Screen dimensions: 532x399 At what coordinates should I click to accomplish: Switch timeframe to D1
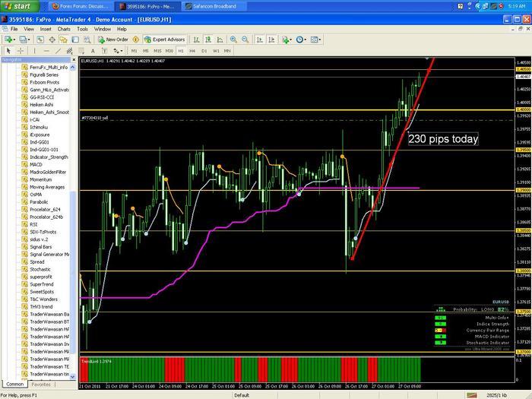204,51
